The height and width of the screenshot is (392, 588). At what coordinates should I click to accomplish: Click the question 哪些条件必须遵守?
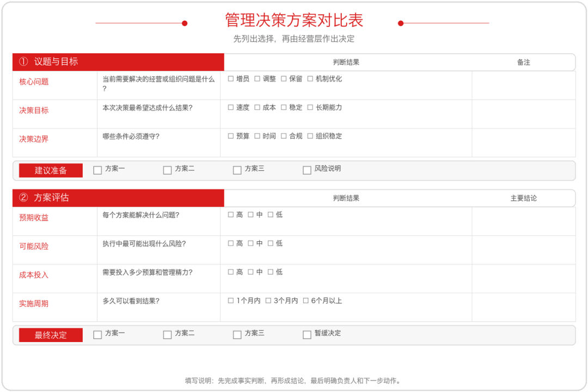131,137
